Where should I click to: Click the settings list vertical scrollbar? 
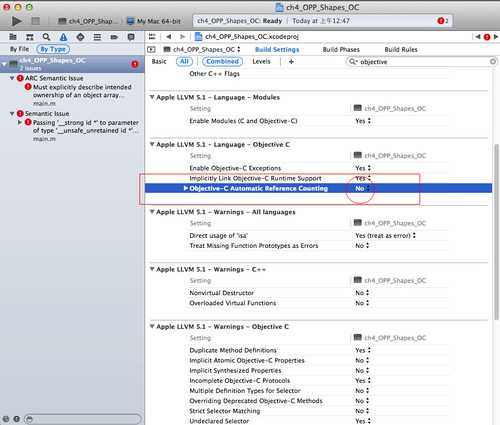(496, 232)
